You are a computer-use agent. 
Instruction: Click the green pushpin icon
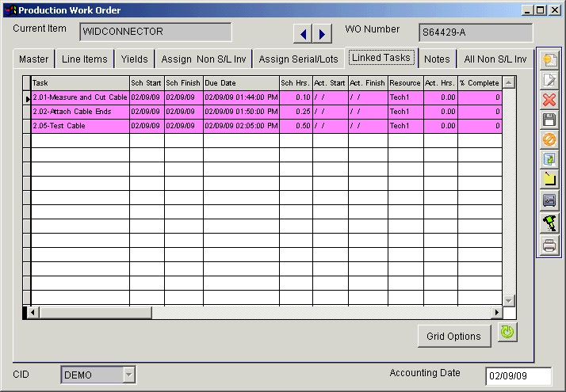point(549,224)
